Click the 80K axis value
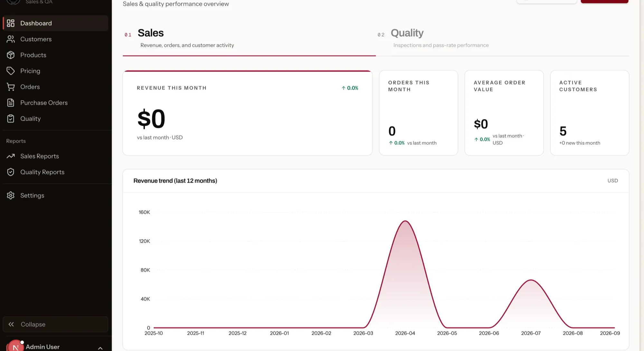Screen dimensions: 644x351 [x=145, y=270]
